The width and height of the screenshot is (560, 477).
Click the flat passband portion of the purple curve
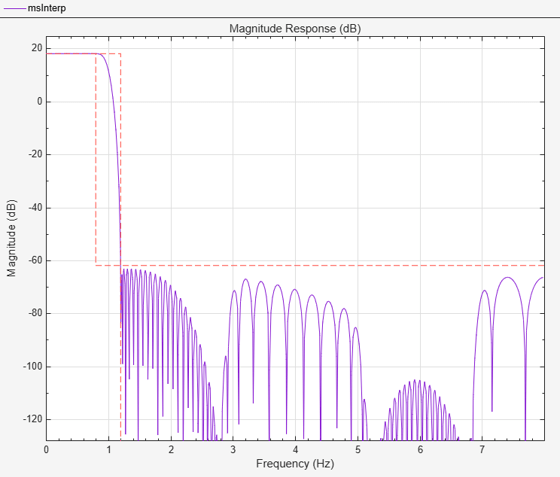71,54
